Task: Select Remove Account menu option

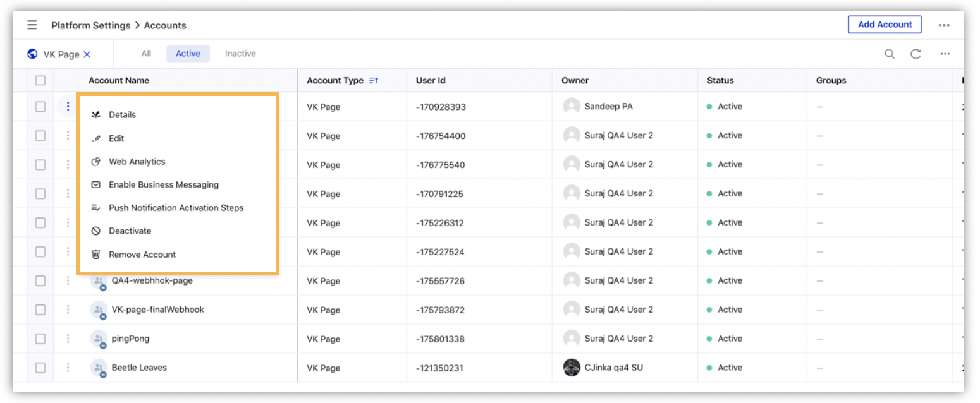Action: pyautogui.click(x=177, y=255)
